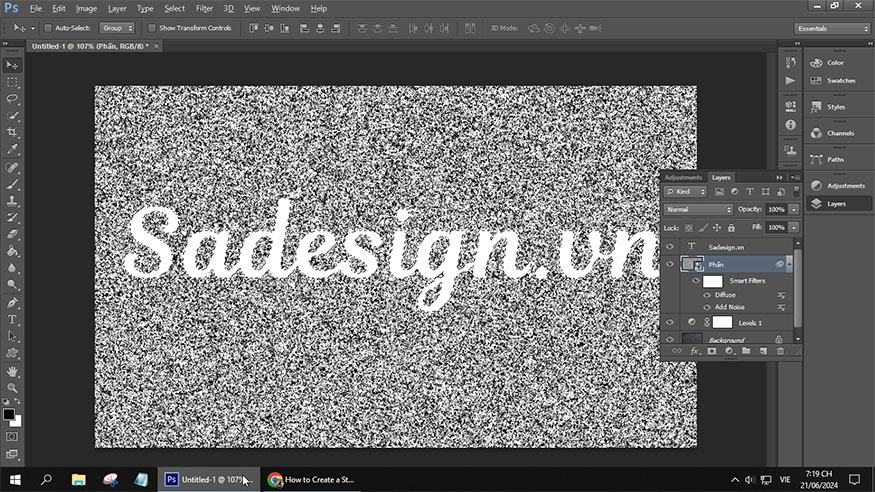
Task: Toggle Add Noise filter visibility
Action: pos(707,307)
